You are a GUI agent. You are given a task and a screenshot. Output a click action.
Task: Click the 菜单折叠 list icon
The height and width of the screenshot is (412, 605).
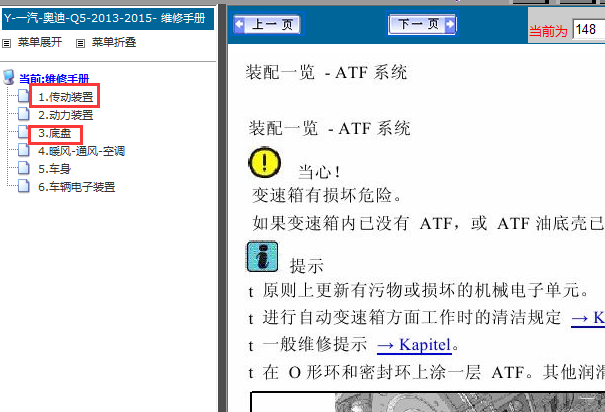[80, 43]
